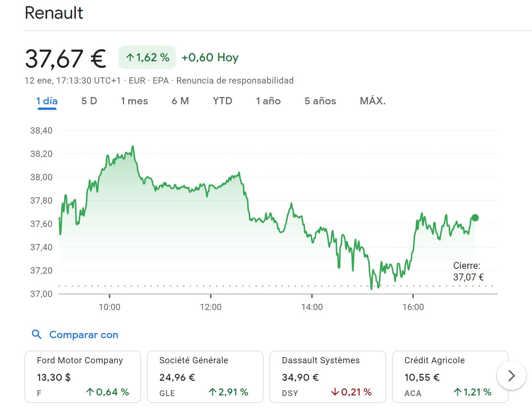Select the Dassault Systèmes comparison card

pos(327,377)
